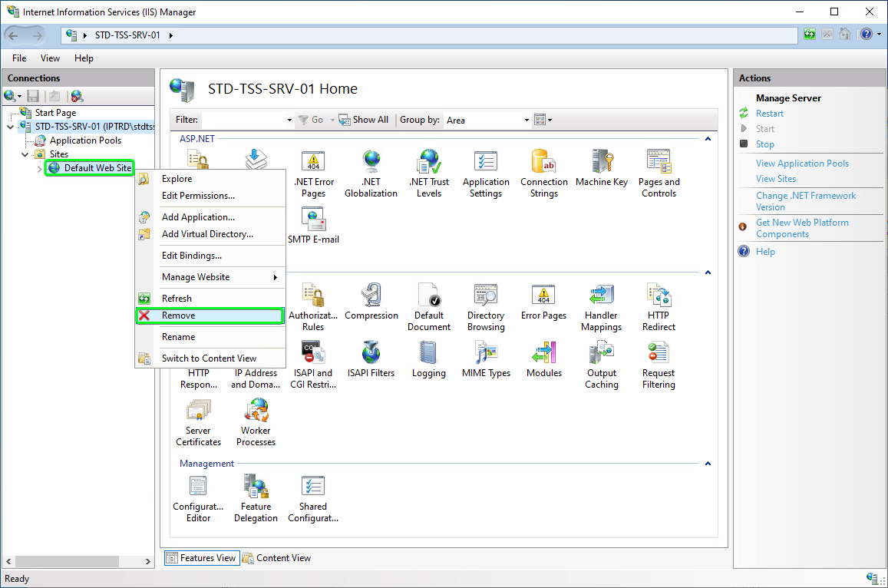This screenshot has width=888, height=588.
Task: Open MIME Types feature
Action: 486,360
